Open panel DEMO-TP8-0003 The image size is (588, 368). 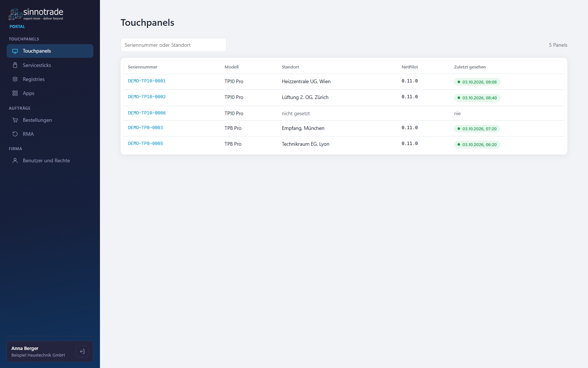point(146,128)
